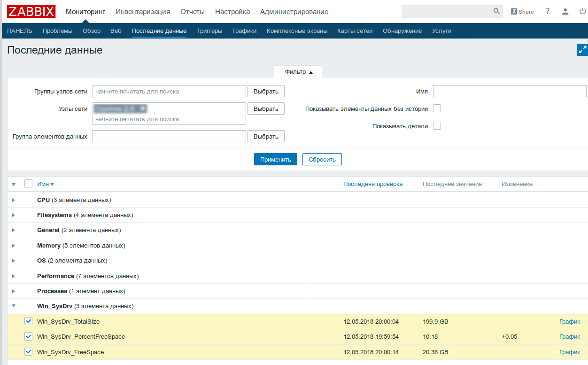588x365 pixels.
Task: Click the 199.9 GB value
Action: pos(435,322)
